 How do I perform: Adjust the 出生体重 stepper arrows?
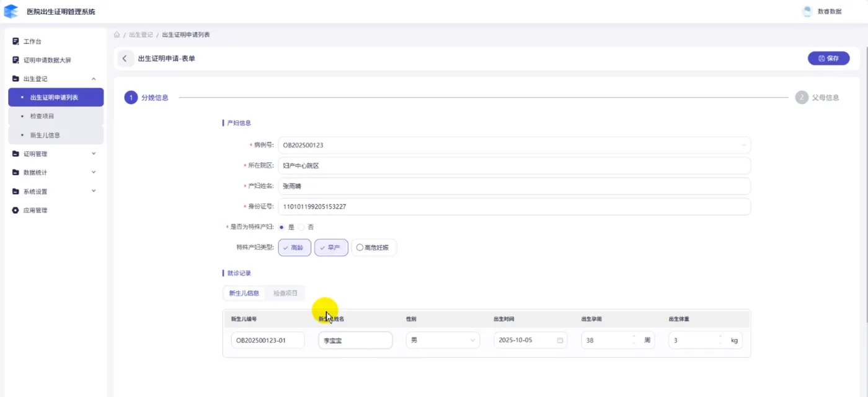pyautogui.click(x=720, y=340)
